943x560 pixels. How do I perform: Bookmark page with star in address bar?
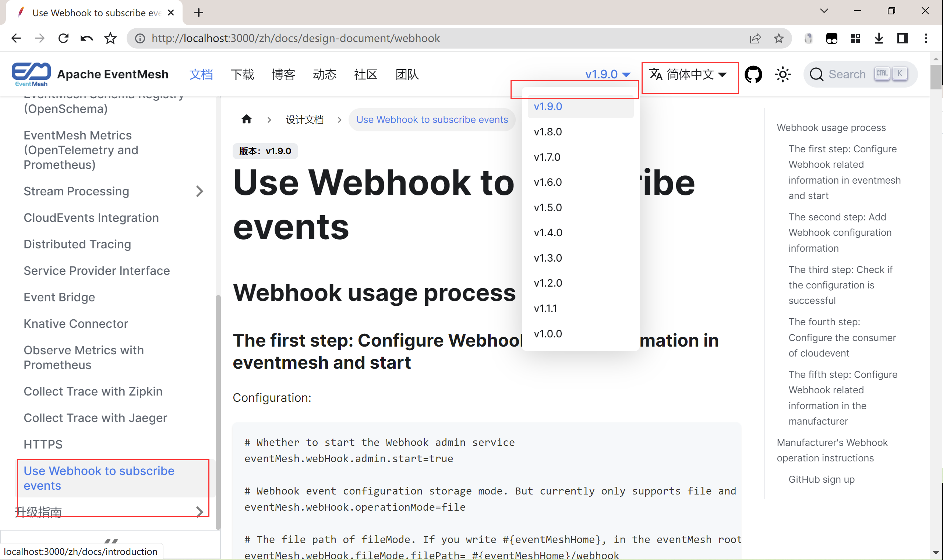click(x=778, y=38)
